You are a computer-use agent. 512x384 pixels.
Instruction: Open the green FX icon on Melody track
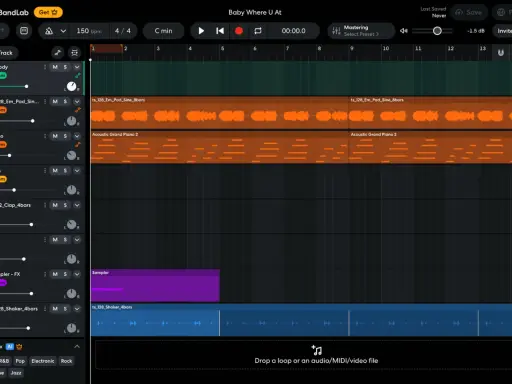(78, 76)
